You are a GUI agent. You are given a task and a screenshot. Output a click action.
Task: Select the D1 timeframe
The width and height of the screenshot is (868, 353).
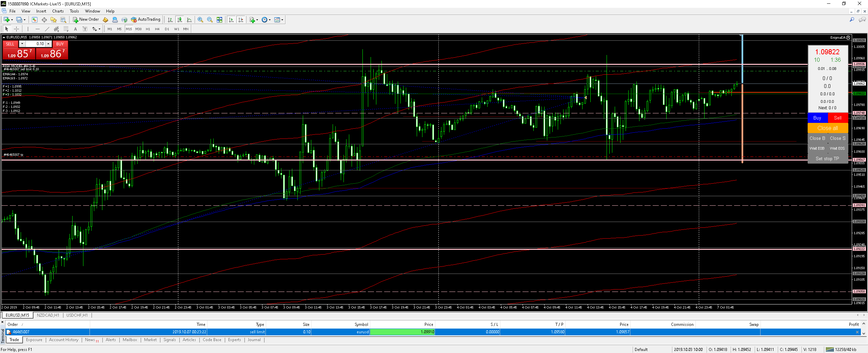pos(167,29)
